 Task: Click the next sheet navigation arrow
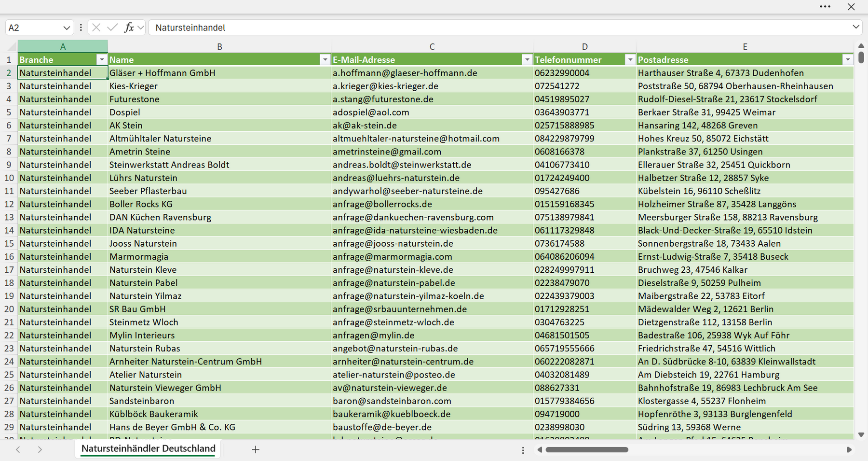pyautogui.click(x=40, y=449)
